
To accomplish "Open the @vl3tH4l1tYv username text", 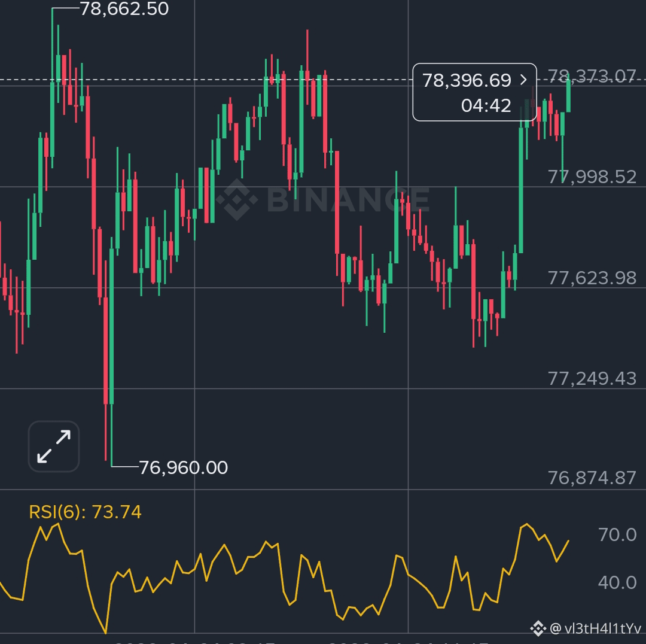I will click(596, 628).
